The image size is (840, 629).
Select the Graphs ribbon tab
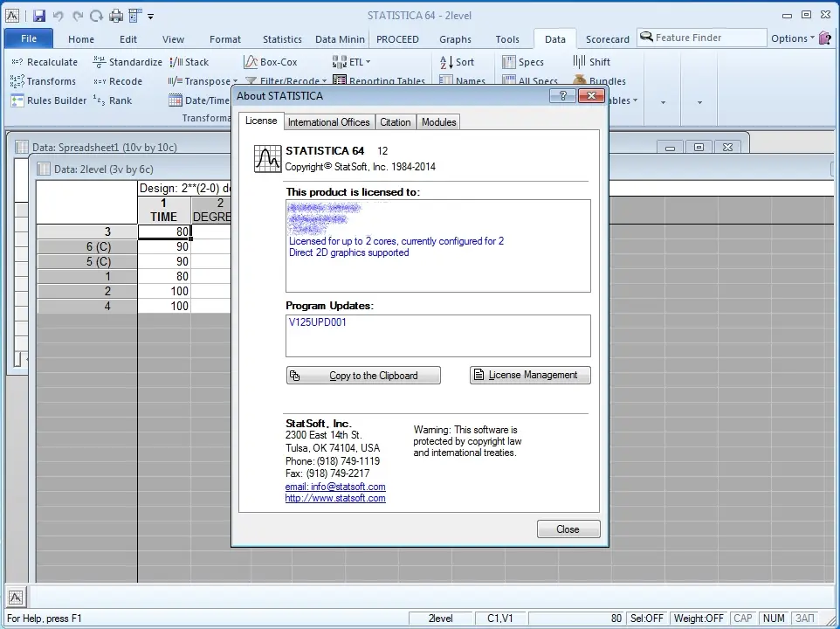455,39
